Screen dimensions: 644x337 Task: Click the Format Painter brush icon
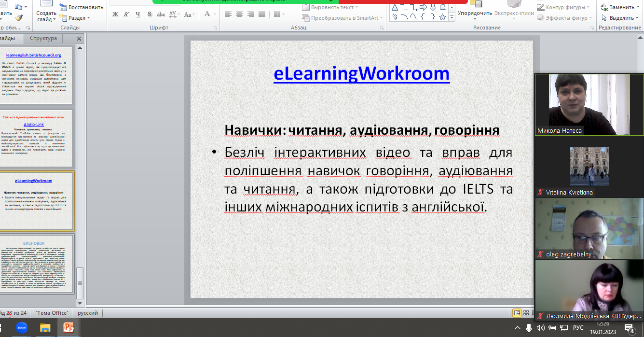[x=19, y=18]
